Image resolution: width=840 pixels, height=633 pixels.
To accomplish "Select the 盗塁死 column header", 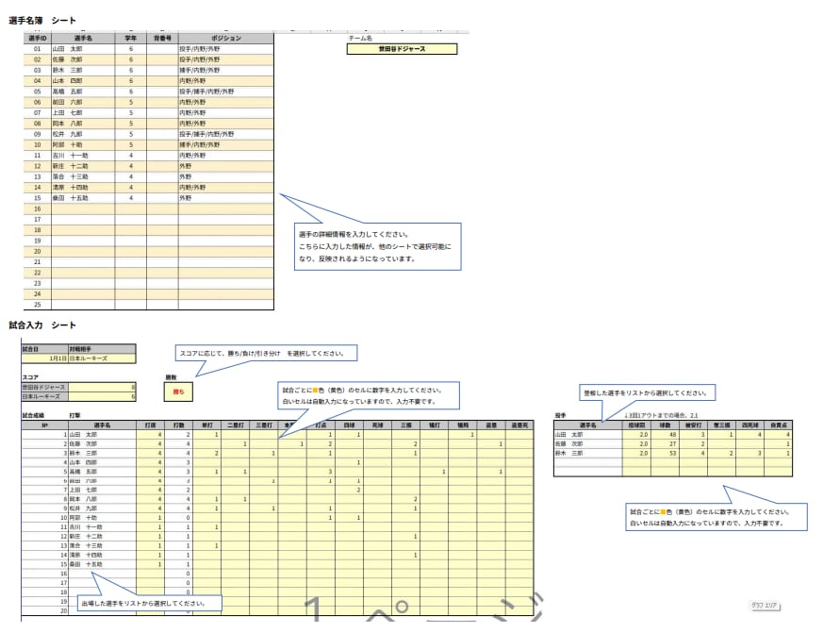I will [519, 425].
